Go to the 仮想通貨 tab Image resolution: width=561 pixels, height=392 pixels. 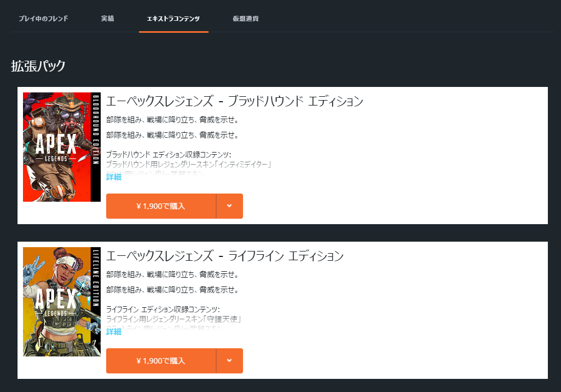pos(245,19)
